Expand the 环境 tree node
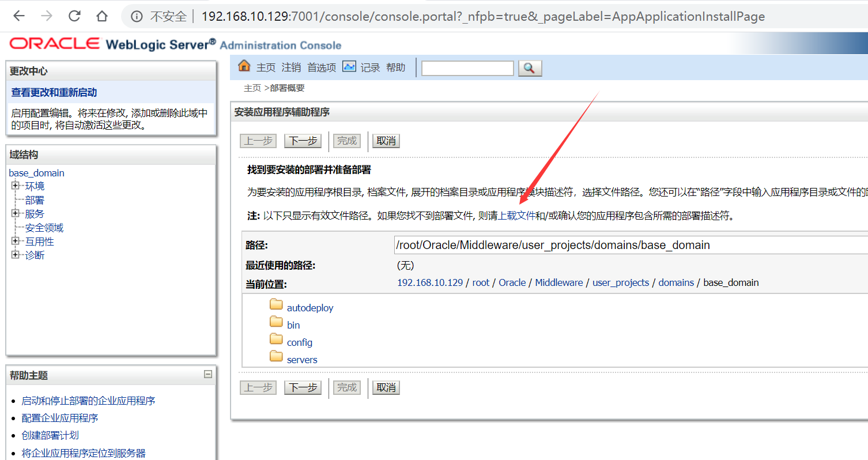This screenshot has width=868, height=460. (16, 186)
